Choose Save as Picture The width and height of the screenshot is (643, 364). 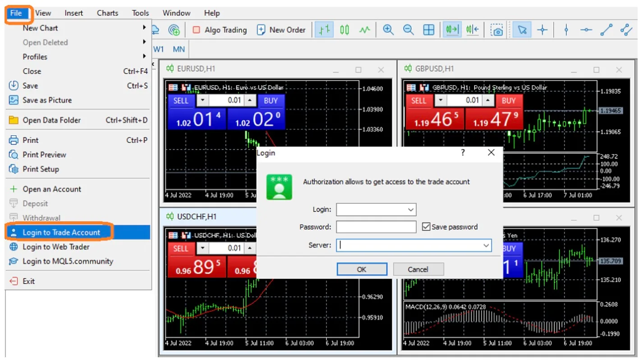point(78,100)
